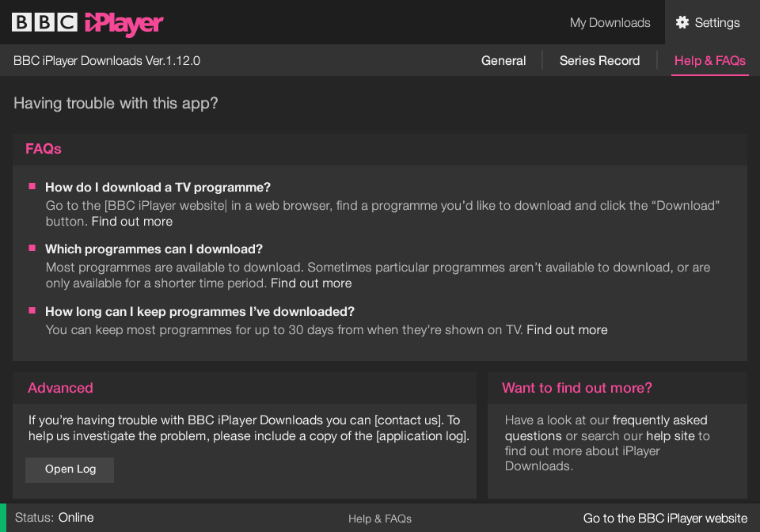Click the bullet next to 'Which programmes can I download?'
This screenshot has height=532, width=760.
[32, 248]
